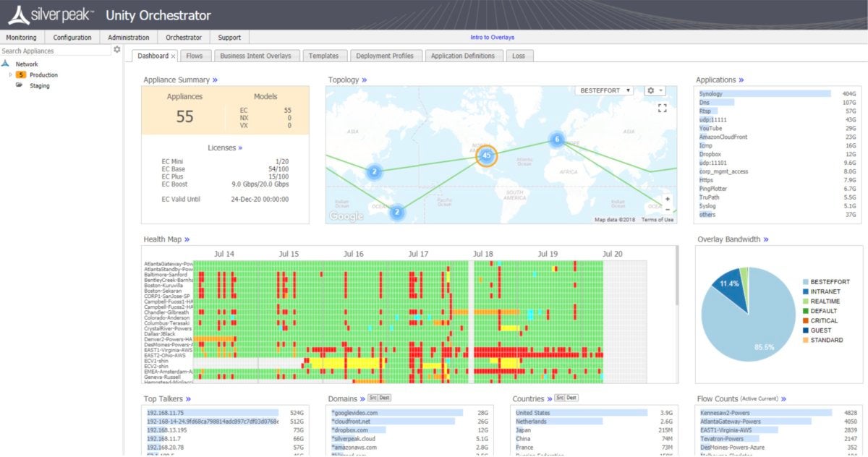Click in the Search Appliances field

pyautogui.click(x=56, y=51)
